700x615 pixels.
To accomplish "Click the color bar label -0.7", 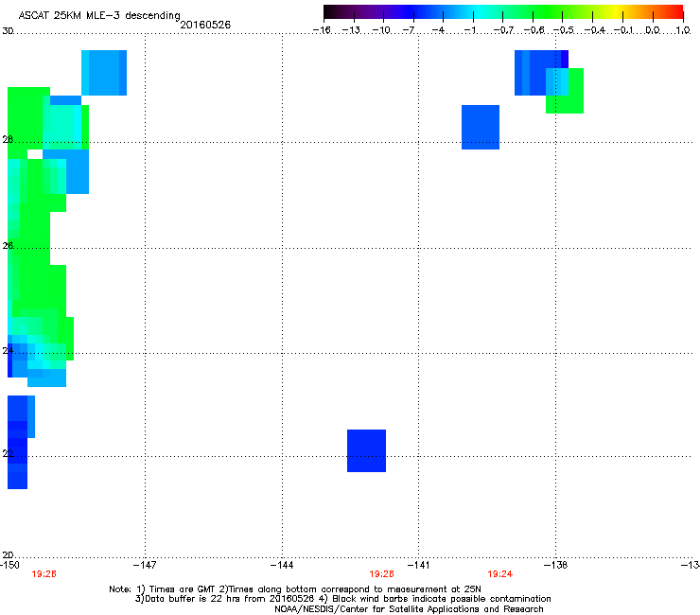I will point(503,30).
